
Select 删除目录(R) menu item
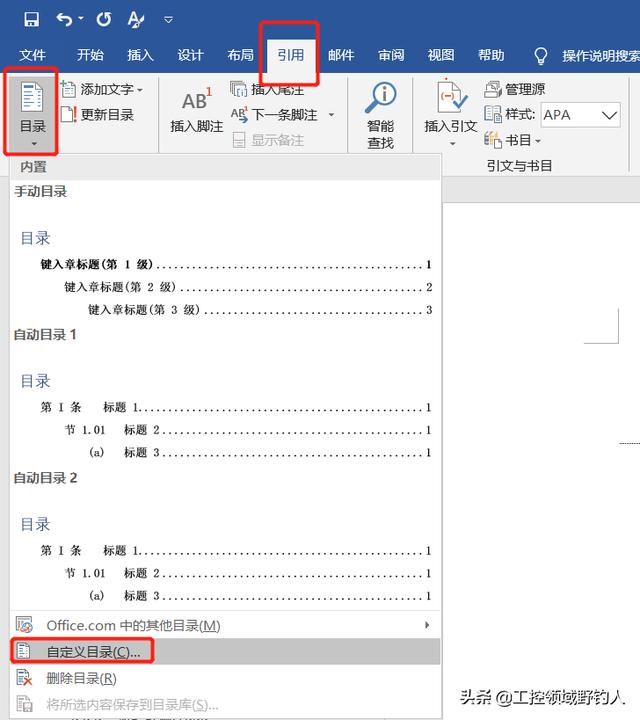coord(225,678)
